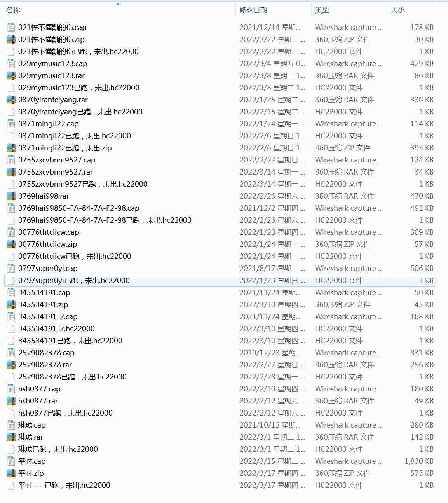The image size is (448, 503).
Task: Click the 336 KB size of 0370yiranfeiyang.rar
Action: tap(422, 100)
